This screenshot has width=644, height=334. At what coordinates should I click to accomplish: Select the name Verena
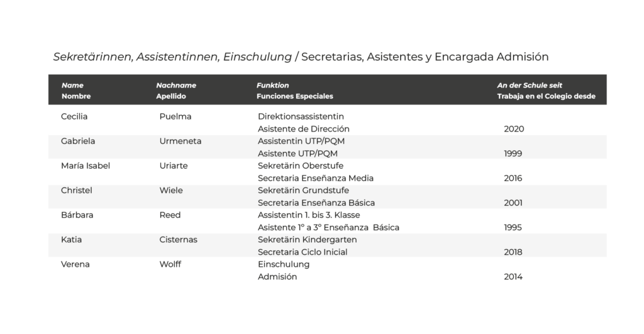tap(75, 264)
